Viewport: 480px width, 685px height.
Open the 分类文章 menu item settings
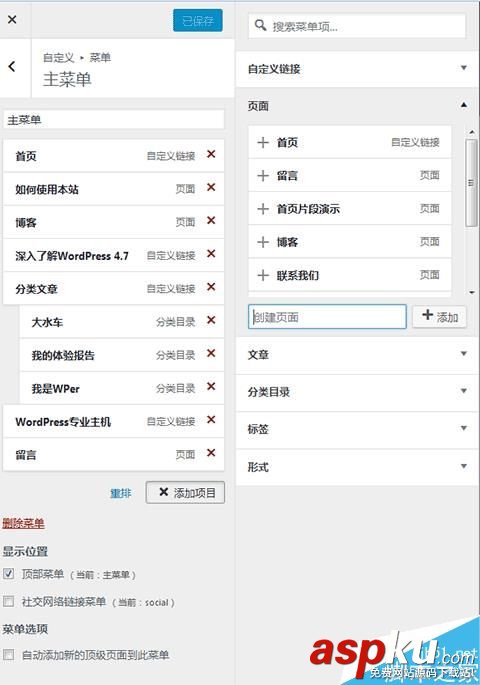(114, 288)
